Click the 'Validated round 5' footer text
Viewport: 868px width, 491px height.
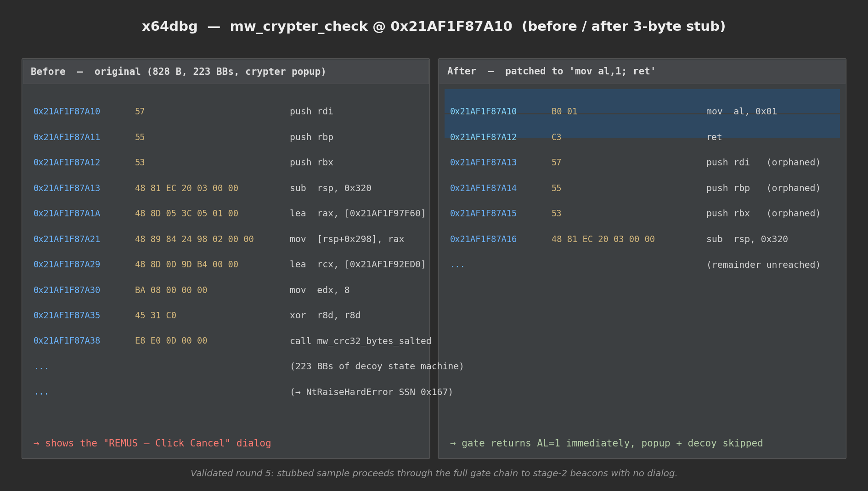coord(434,473)
